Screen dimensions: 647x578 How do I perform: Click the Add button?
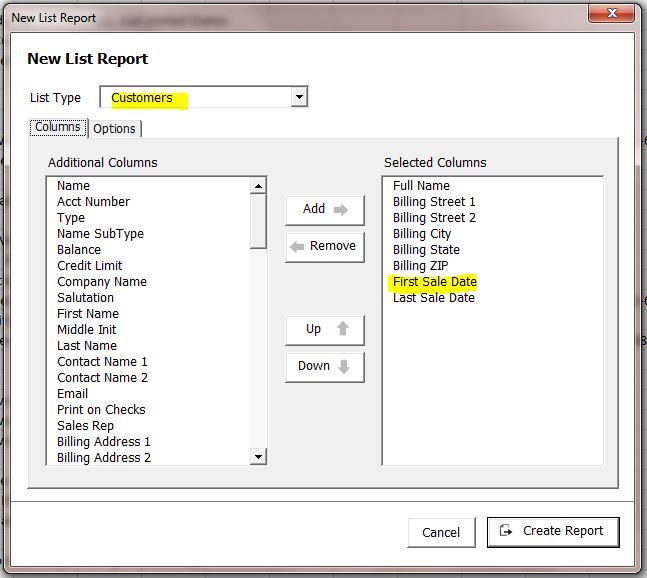325,209
